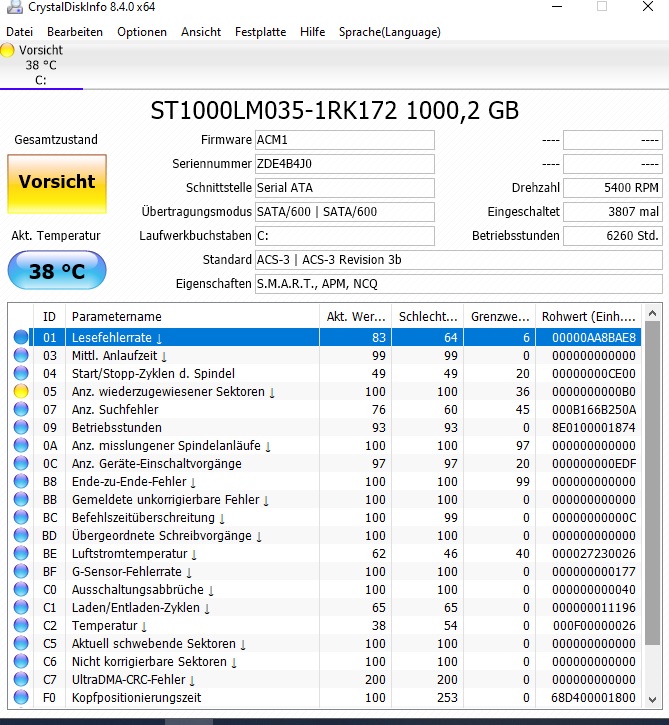The width and height of the screenshot is (669, 725).
Task: Click the status icon for Nicht korrigierbare Sektoren
Action: click(x=21, y=661)
